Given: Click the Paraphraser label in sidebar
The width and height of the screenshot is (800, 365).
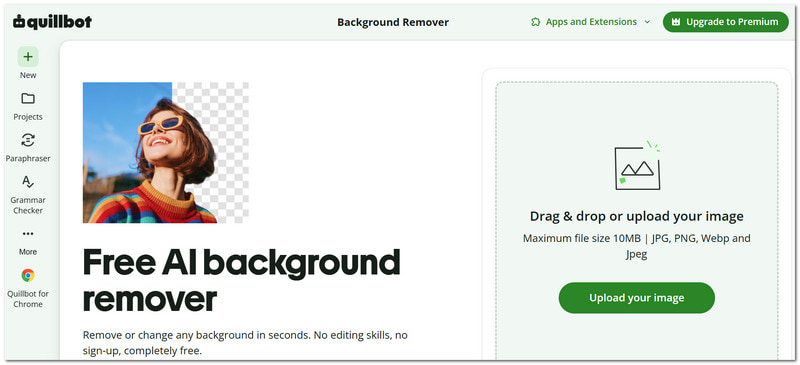Looking at the screenshot, I should (28, 159).
